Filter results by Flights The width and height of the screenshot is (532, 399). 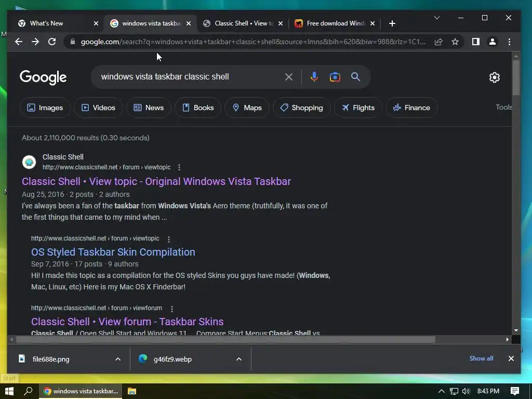tap(358, 108)
